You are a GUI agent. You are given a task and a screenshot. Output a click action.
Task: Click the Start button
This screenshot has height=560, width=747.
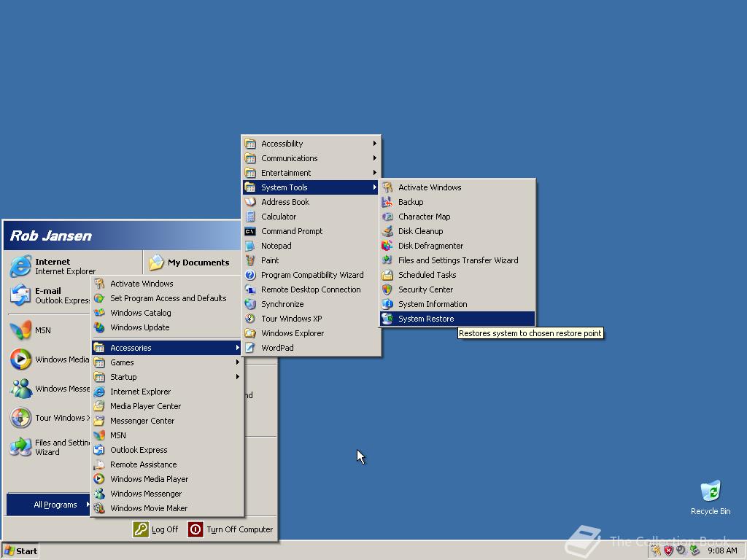click(x=20, y=551)
